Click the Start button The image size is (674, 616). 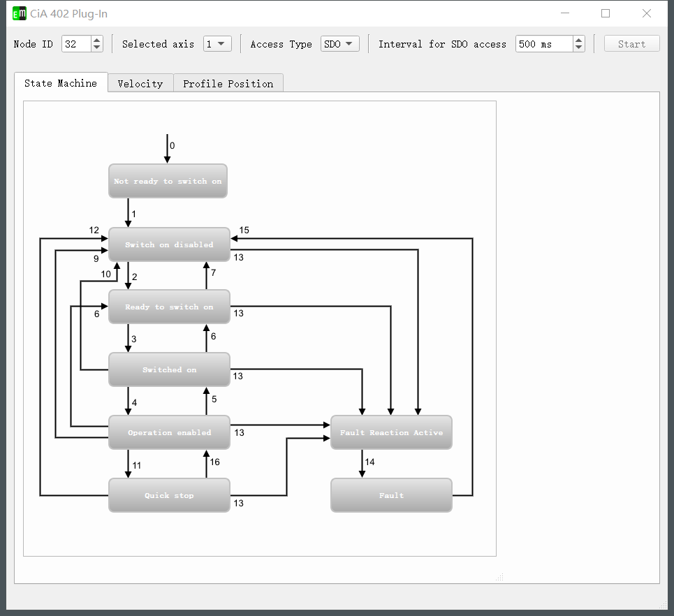coord(631,44)
